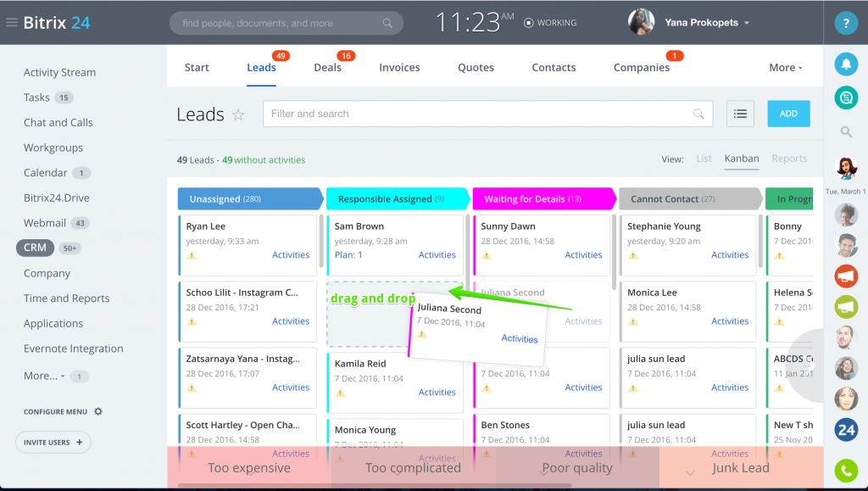Viewport: 868px width, 491px height.
Task: Click Yana Prokopets profile avatar
Action: click(x=641, y=22)
